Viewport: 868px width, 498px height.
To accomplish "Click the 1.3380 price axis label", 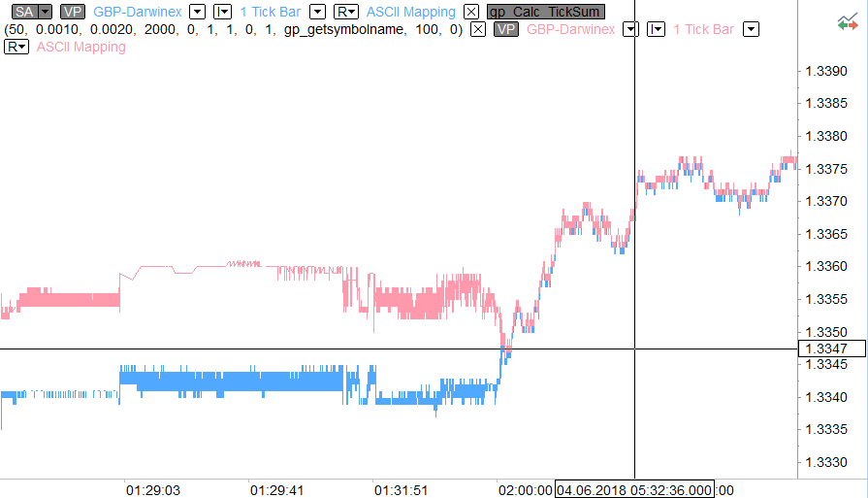I will tap(826, 136).
